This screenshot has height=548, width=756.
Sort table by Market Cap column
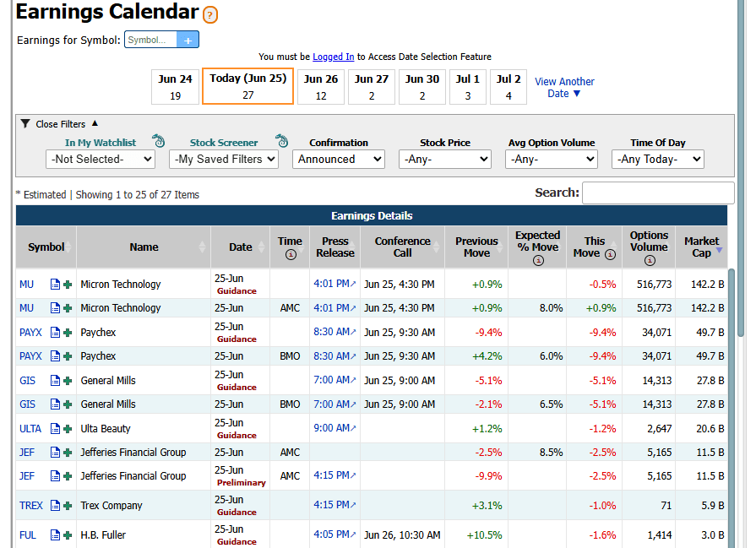click(x=702, y=247)
